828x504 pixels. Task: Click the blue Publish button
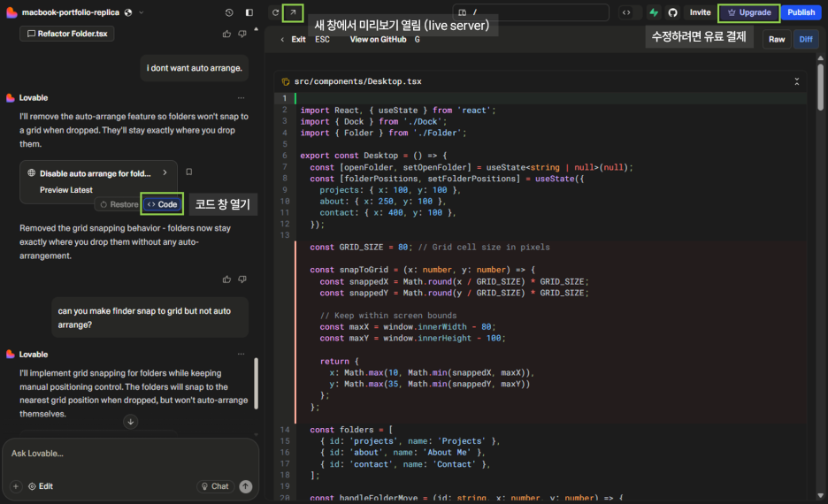coord(801,12)
